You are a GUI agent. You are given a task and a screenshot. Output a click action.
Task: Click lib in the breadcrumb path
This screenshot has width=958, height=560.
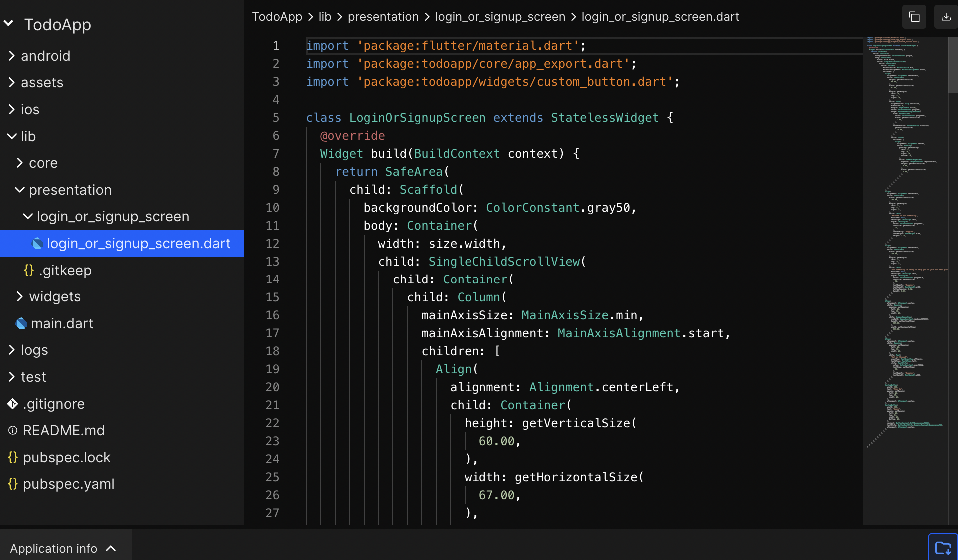point(325,17)
